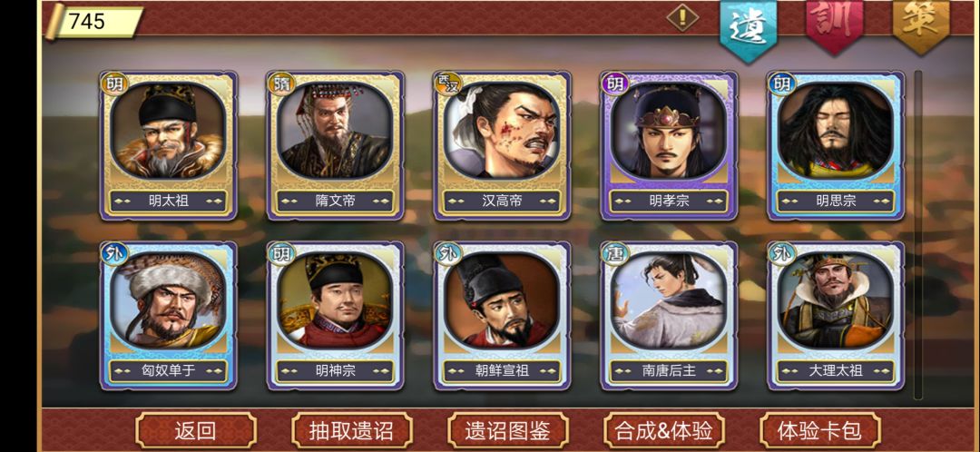This screenshot has width=980, height=452.
Task: Open the 体验卡包 card pack button
Action: [820, 431]
